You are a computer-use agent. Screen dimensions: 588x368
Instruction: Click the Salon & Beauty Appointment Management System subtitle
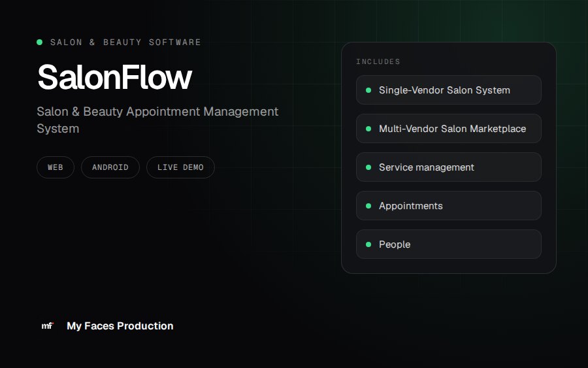pos(157,120)
